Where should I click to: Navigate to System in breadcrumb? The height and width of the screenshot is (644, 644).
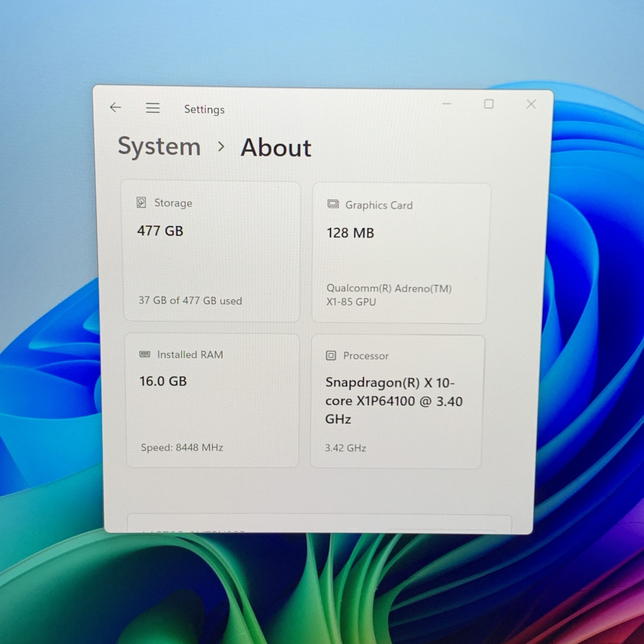(159, 147)
